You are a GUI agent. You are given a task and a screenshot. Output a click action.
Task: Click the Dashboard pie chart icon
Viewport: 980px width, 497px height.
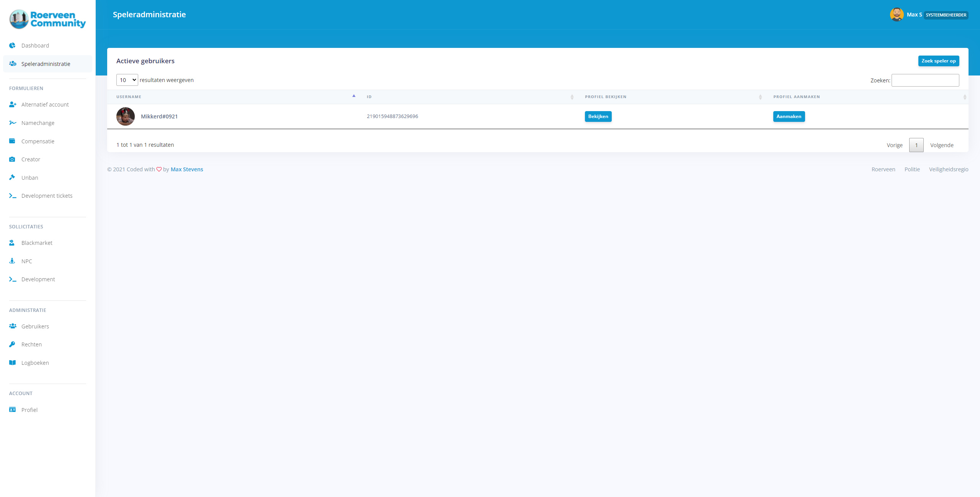point(12,46)
